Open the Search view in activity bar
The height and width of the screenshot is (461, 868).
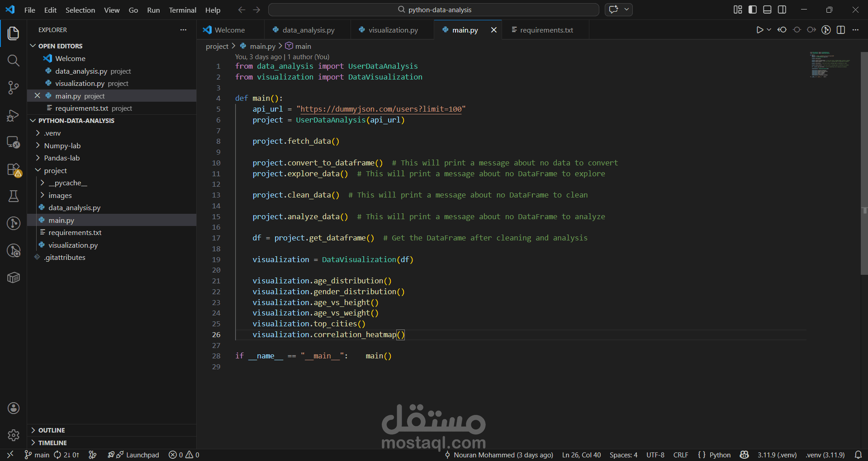coord(14,61)
